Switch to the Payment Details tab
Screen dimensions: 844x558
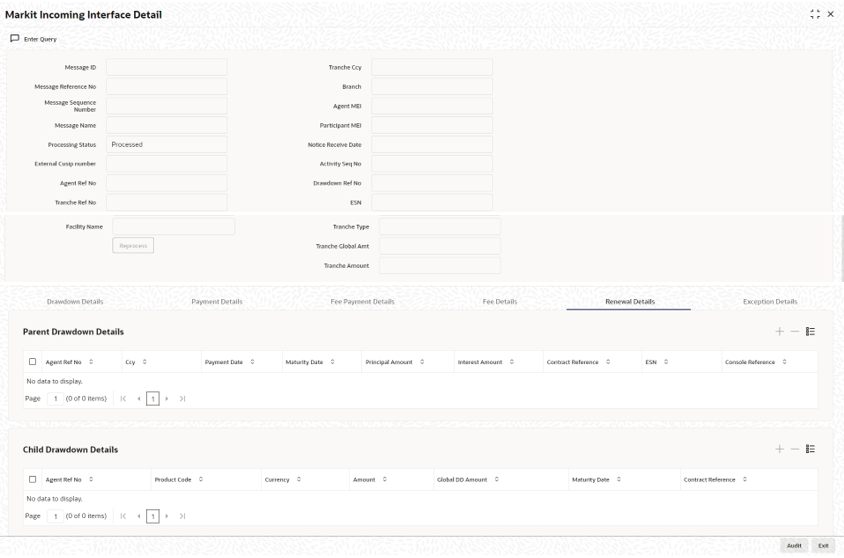pyautogui.click(x=217, y=302)
